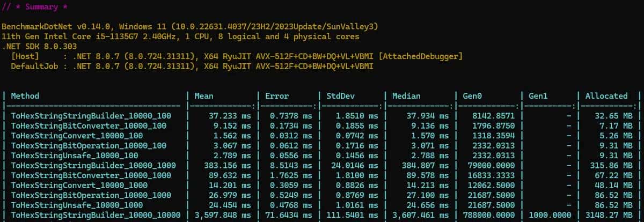The height and width of the screenshot is (222, 644).
Task: Click the 'Mean' column header
Action: [204, 96]
